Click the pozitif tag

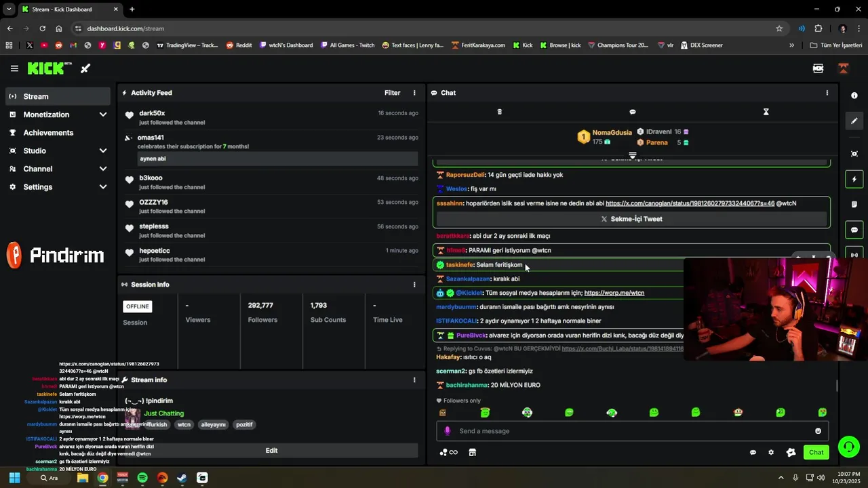(244, 425)
